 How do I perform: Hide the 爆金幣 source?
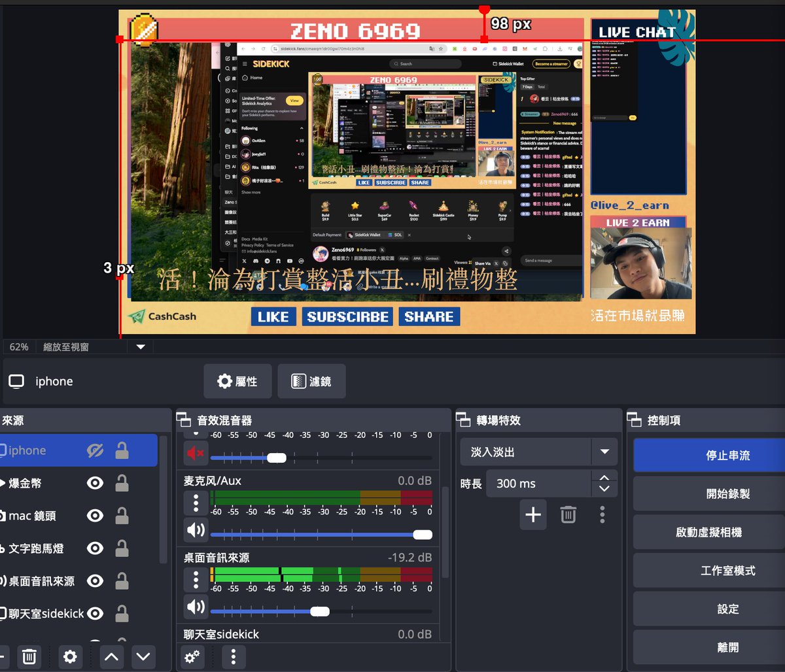point(96,483)
